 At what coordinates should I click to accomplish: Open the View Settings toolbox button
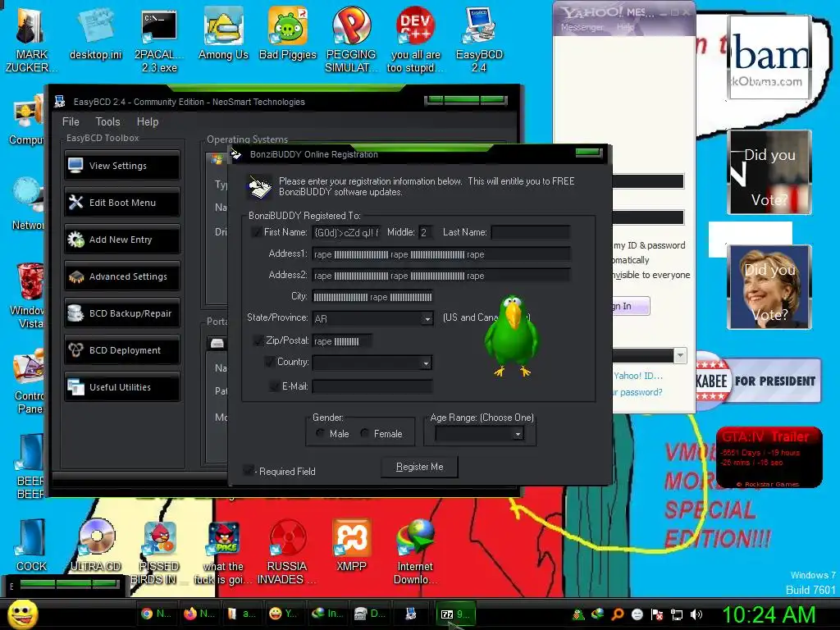(122, 166)
